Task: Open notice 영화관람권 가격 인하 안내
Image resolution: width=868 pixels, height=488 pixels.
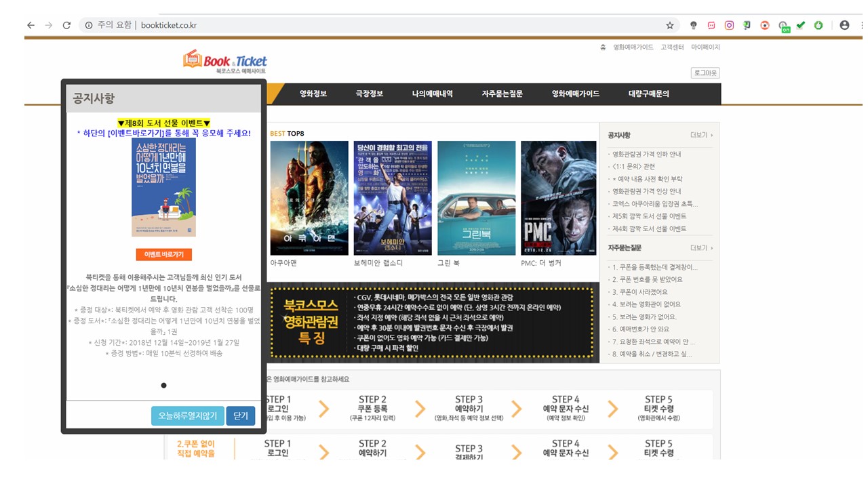Action: point(647,154)
